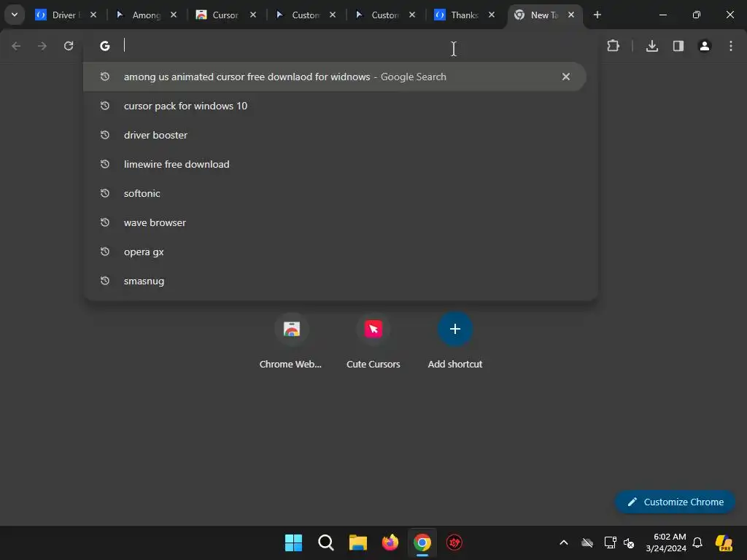Close the New Tab tab

[571, 15]
